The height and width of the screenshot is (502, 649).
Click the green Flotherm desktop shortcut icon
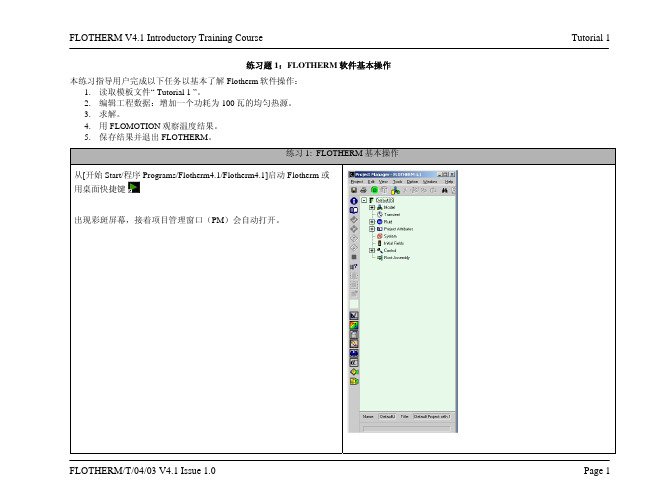(x=134, y=188)
